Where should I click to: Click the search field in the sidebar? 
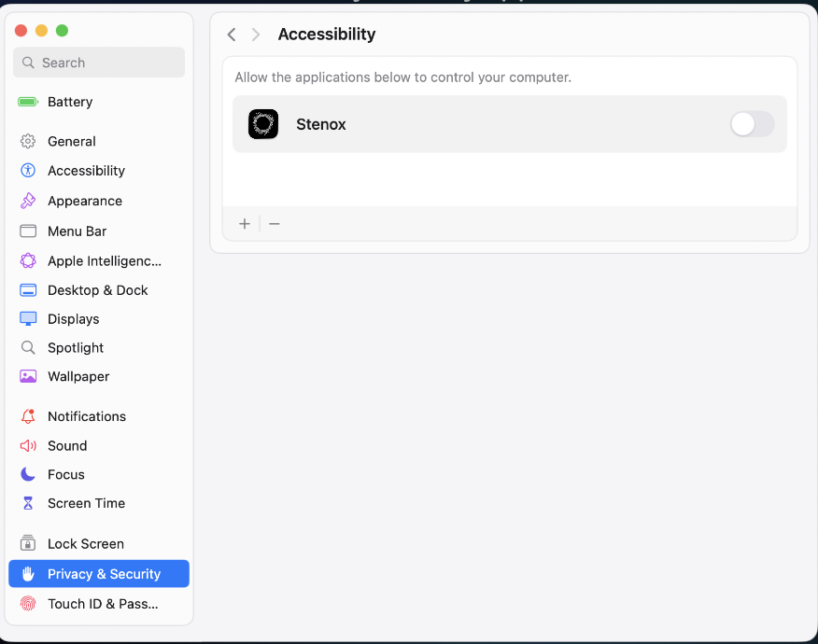[98, 63]
